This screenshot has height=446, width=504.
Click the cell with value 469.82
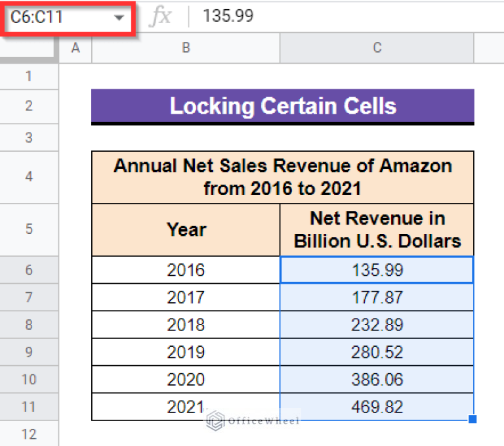[377, 407]
